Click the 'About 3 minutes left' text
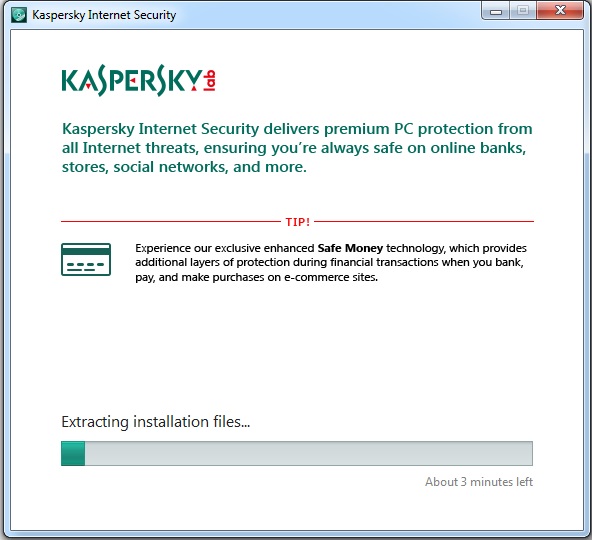Image resolution: width=592 pixels, height=540 pixels. (479, 482)
